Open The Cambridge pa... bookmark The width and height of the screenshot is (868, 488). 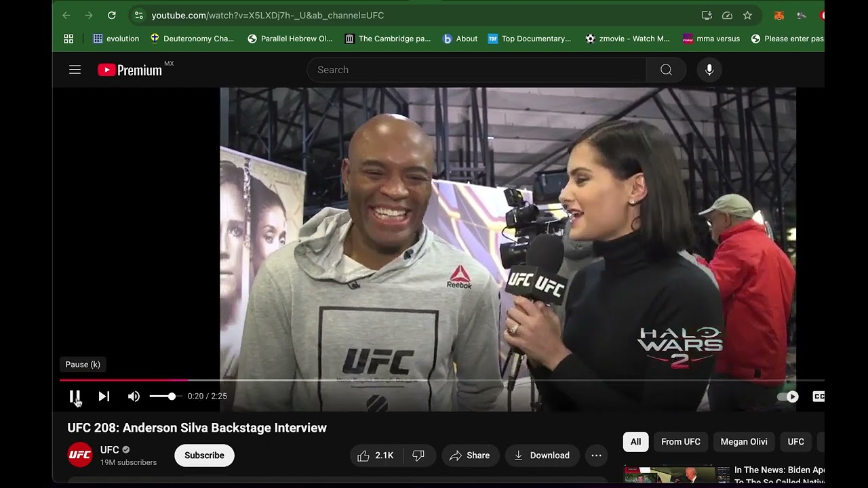click(388, 39)
